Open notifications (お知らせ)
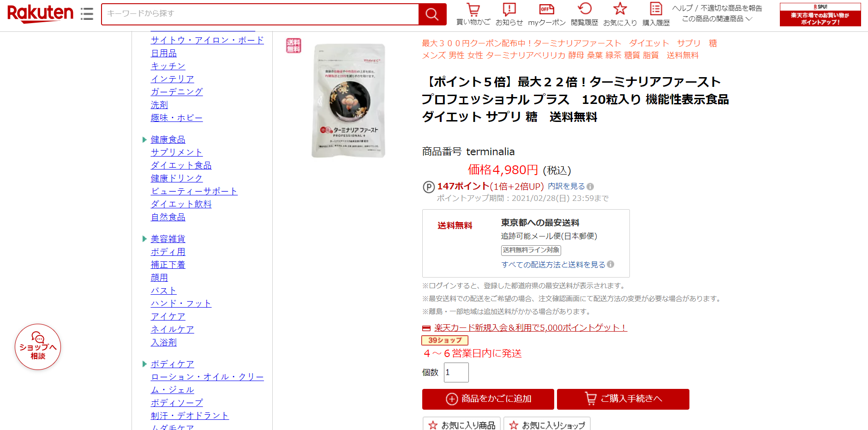868x430 pixels. coord(509,14)
